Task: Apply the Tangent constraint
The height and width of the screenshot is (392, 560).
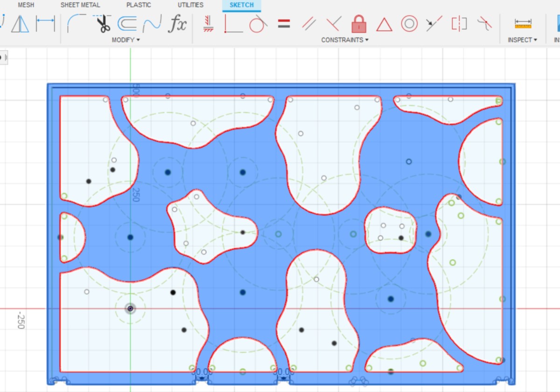Action: coord(258,23)
